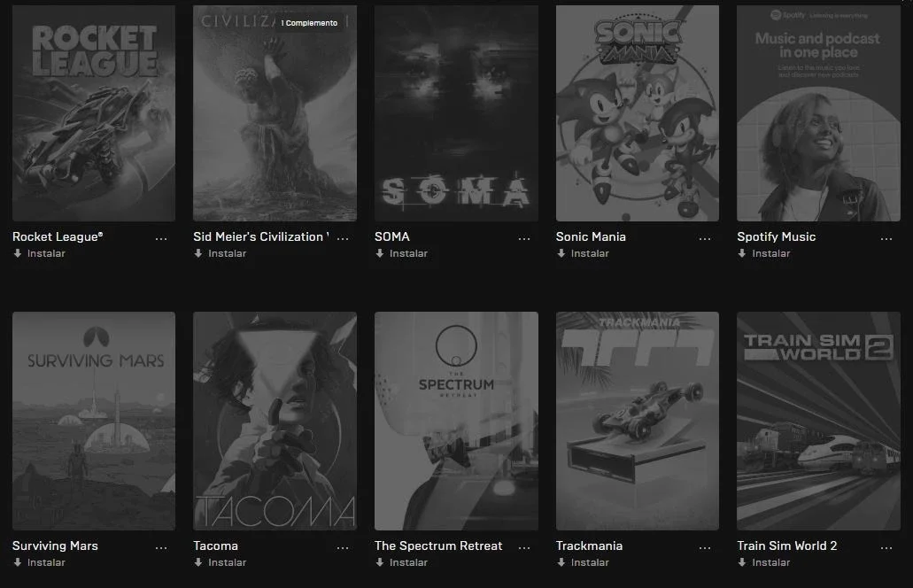913x588 pixels.
Task: Click the '1 Complemento' badge on Civilization
Action: point(309,23)
